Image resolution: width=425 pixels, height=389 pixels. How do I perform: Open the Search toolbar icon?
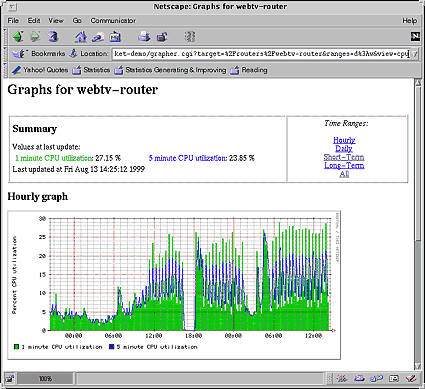tap(98, 36)
